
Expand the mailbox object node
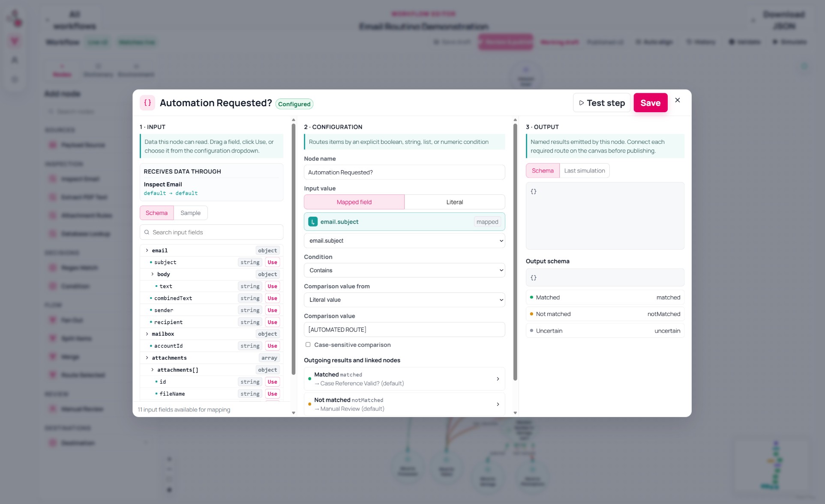click(x=147, y=334)
